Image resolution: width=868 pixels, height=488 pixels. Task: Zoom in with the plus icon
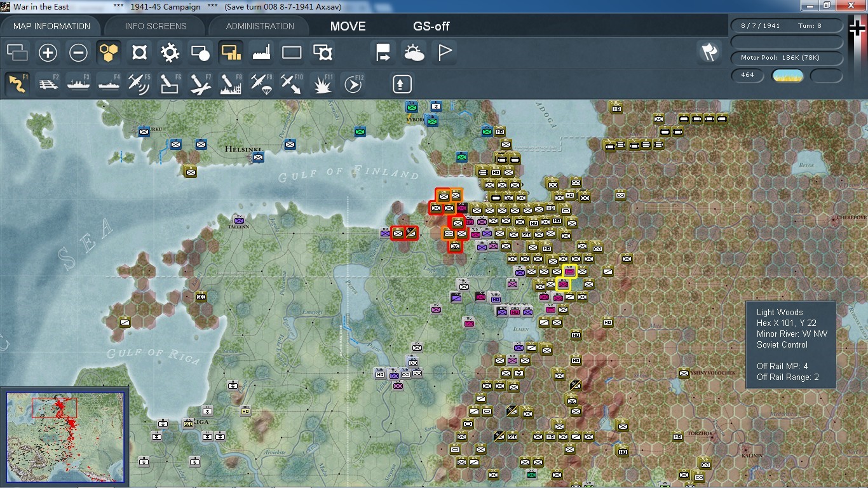[x=48, y=52]
